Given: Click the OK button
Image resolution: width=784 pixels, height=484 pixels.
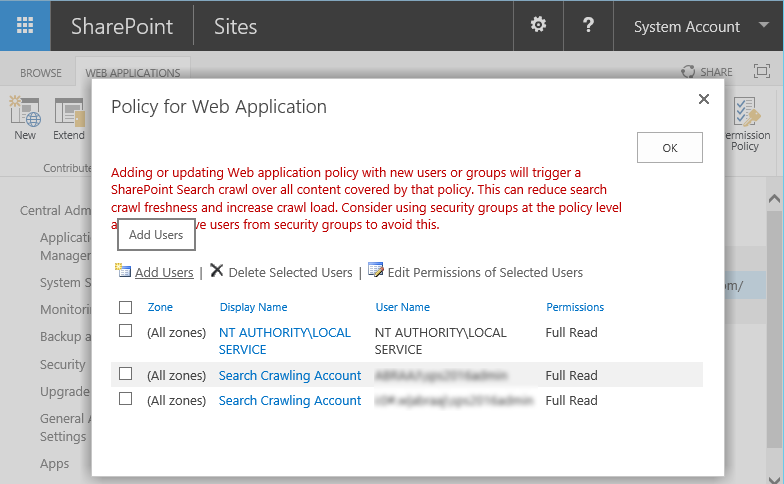Looking at the screenshot, I should pos(670,148).
